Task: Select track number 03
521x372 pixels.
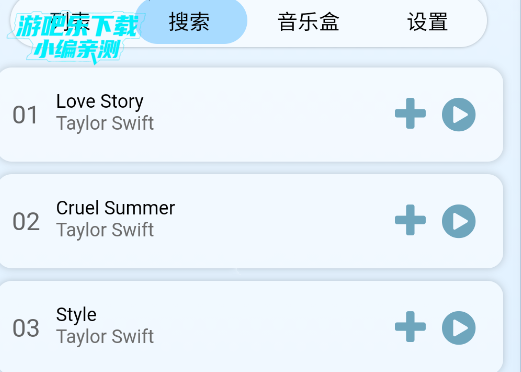Action: coord(26,328)
